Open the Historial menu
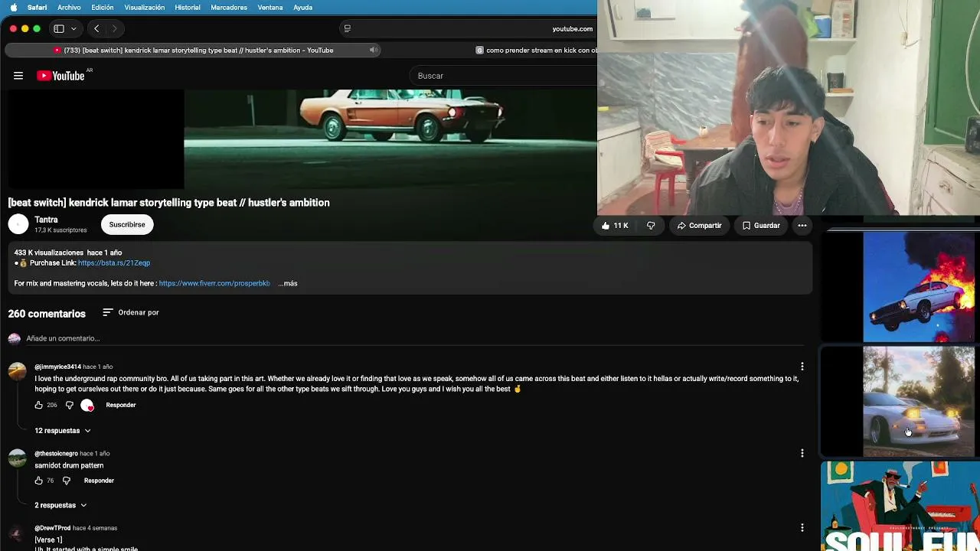Image resolution: width=980 pixels, height=551 pixels. (x=188, y=7)
